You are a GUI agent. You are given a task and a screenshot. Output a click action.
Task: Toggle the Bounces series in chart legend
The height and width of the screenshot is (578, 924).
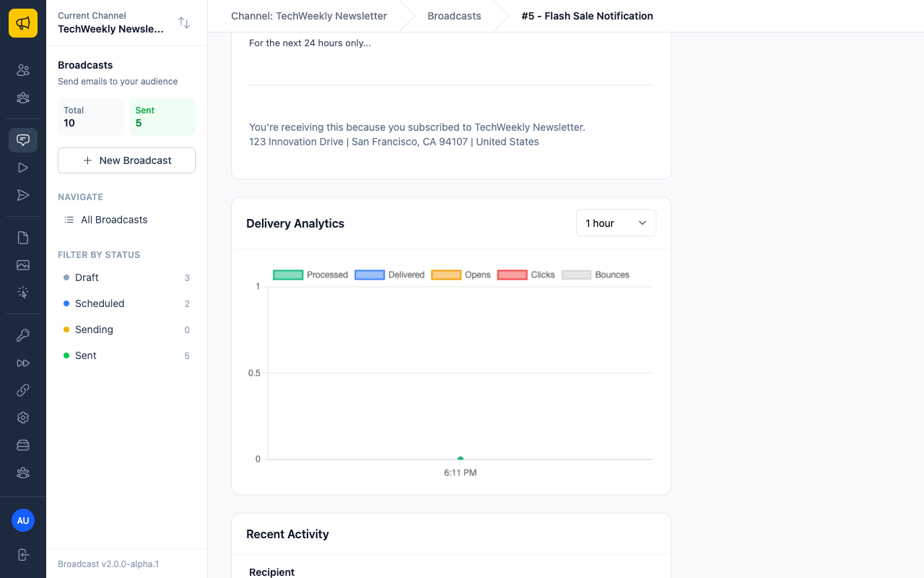tap(596, 275)
